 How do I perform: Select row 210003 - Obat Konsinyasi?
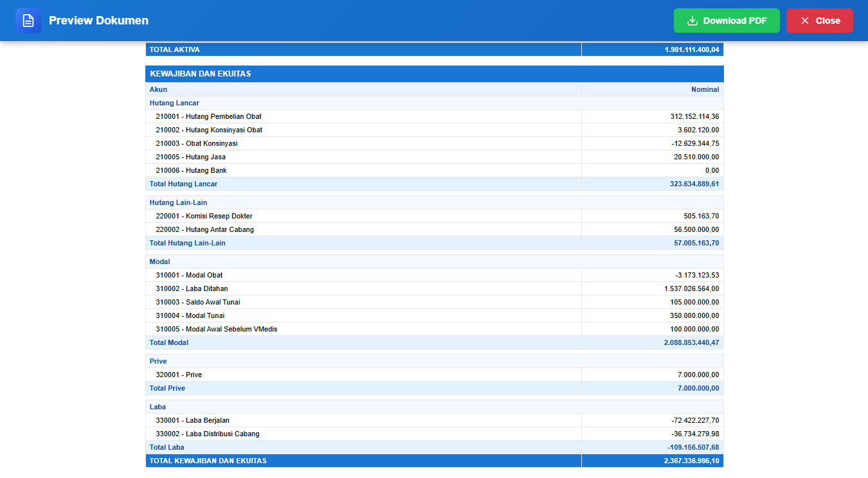(435, 143)
